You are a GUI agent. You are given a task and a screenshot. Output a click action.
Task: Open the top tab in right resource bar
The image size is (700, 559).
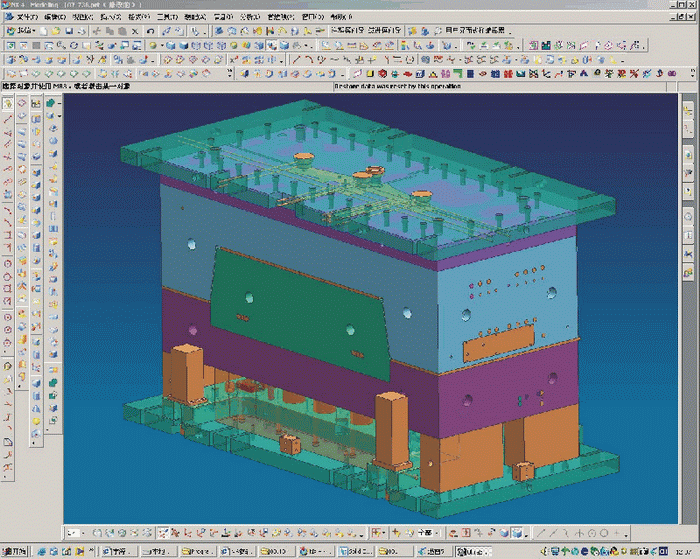point(688,110)
